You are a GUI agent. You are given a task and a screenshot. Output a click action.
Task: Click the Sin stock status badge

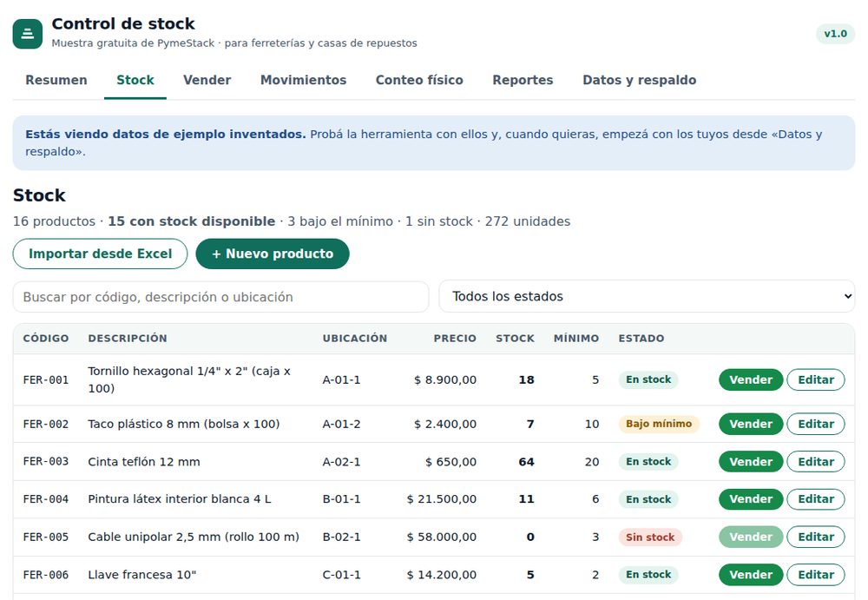[650, 537]
